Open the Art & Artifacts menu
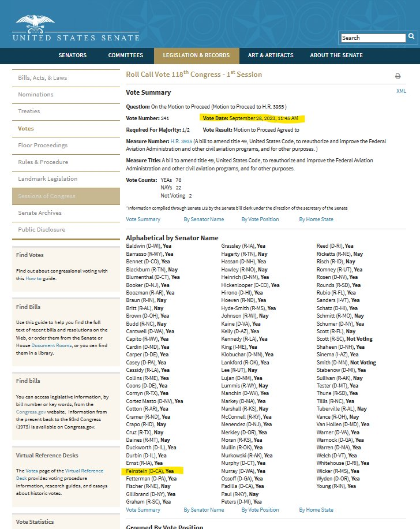Screen dimensions: 420x529 271,55
